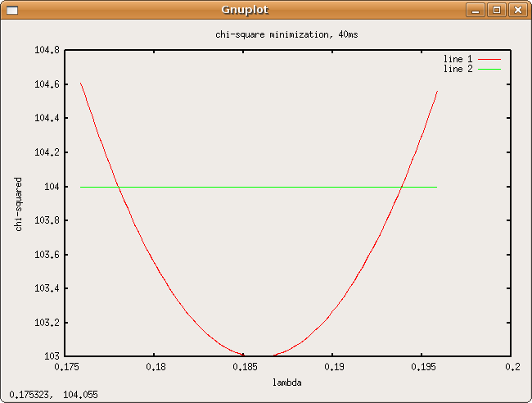Click the 104.4 y-axis tick label
This screenshot has width=532, height=403.
(47, 118)
